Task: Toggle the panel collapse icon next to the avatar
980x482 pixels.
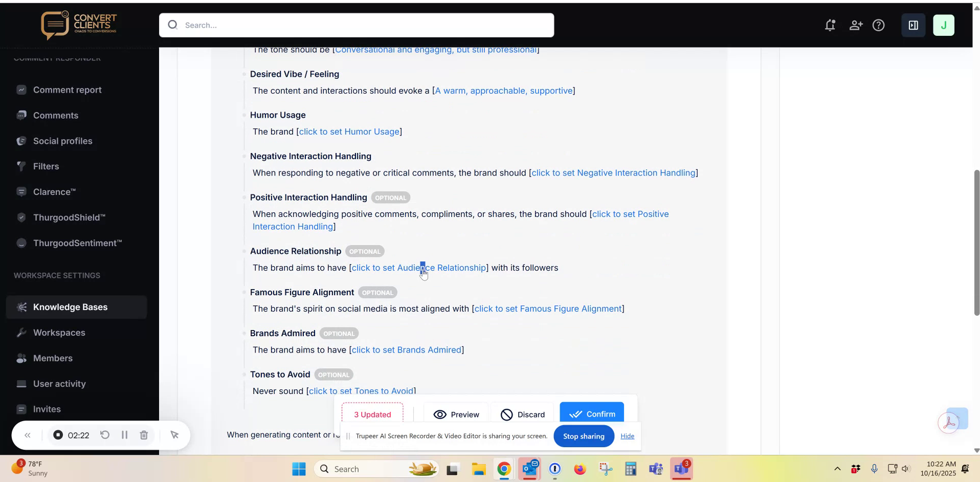Action: [x=914, y=25]
